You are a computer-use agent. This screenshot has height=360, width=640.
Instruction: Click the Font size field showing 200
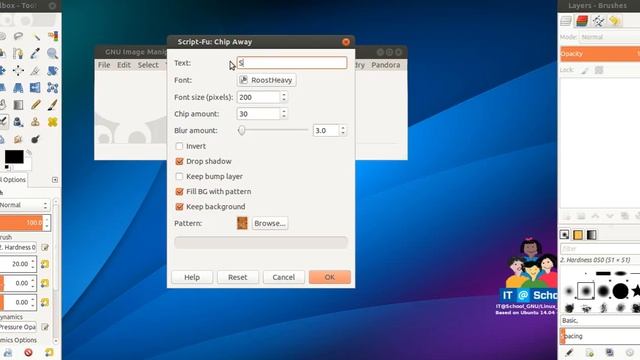(x=259, y=97)
